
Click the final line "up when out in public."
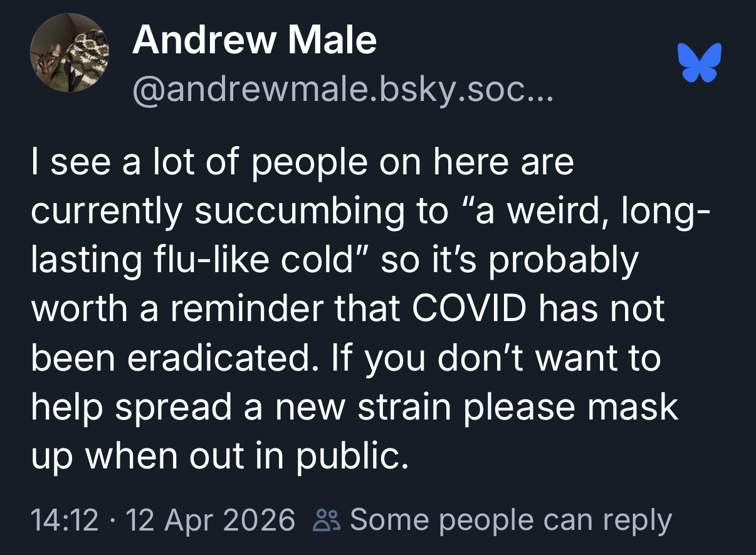(219, 457)
